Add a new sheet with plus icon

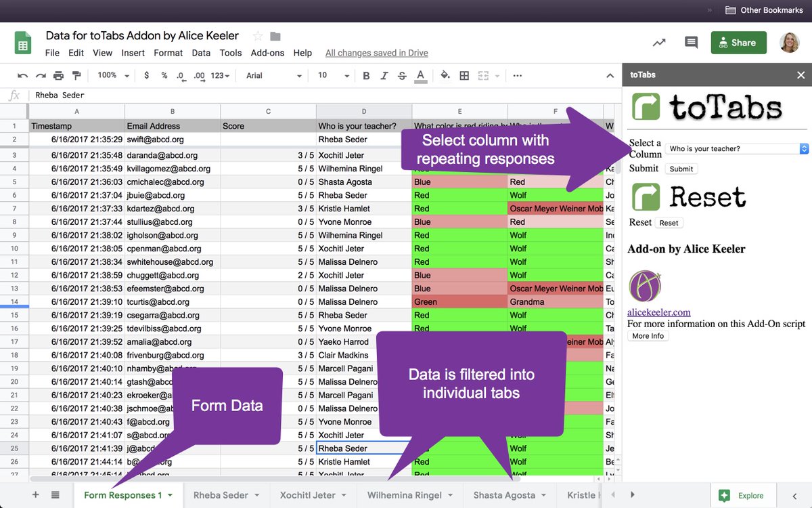(x=36, y=495)
